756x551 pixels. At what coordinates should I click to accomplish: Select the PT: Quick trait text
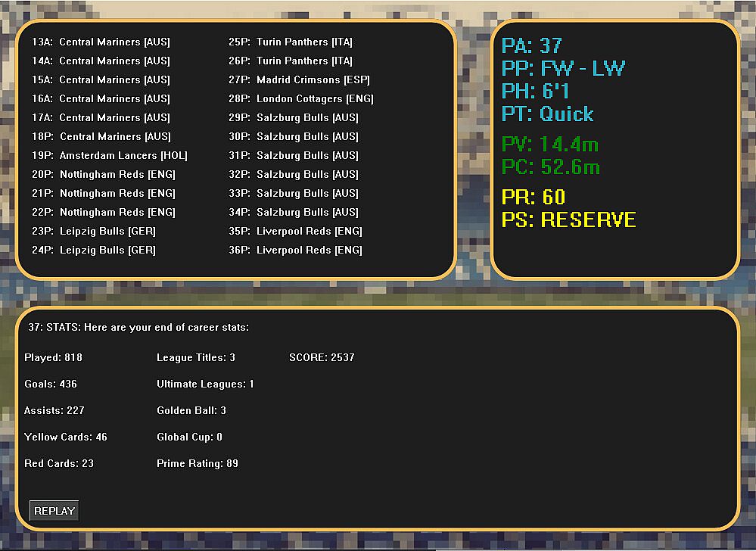[547, 114]
